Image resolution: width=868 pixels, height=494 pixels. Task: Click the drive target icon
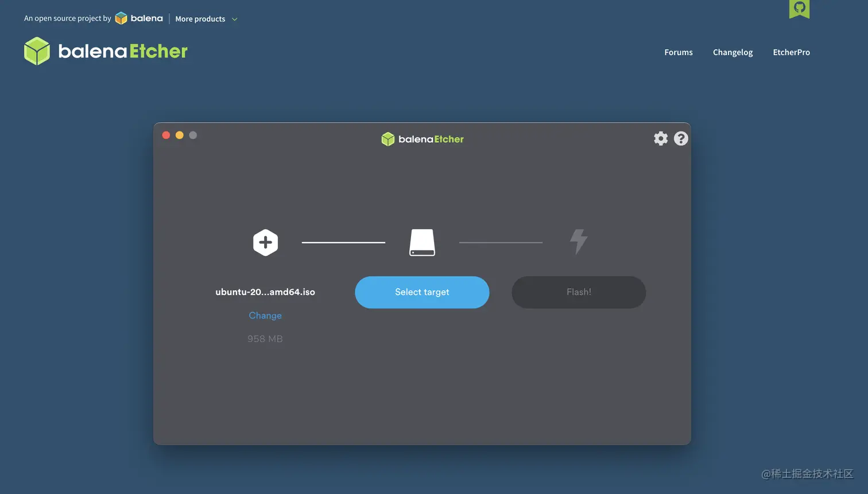pos(422,242)
